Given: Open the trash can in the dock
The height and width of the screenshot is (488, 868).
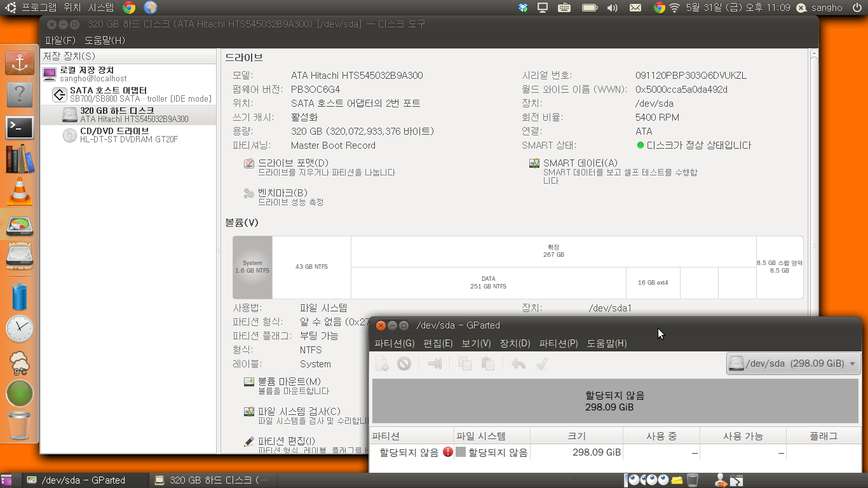Looking at the screenshot, I should point(20,426).
